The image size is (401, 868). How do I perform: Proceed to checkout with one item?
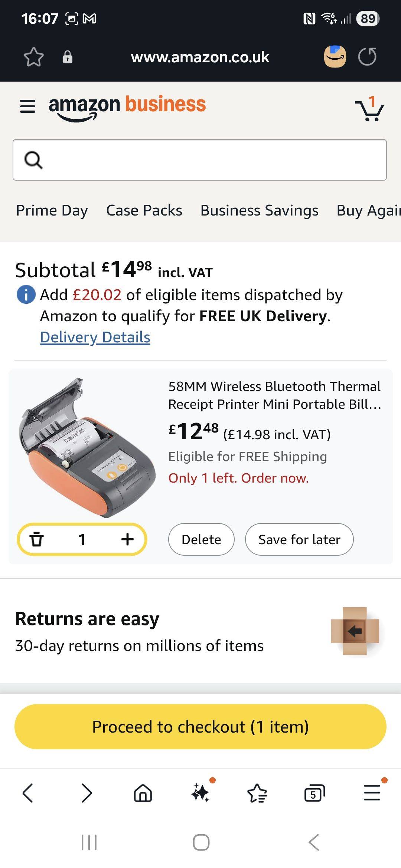[200, 727]
